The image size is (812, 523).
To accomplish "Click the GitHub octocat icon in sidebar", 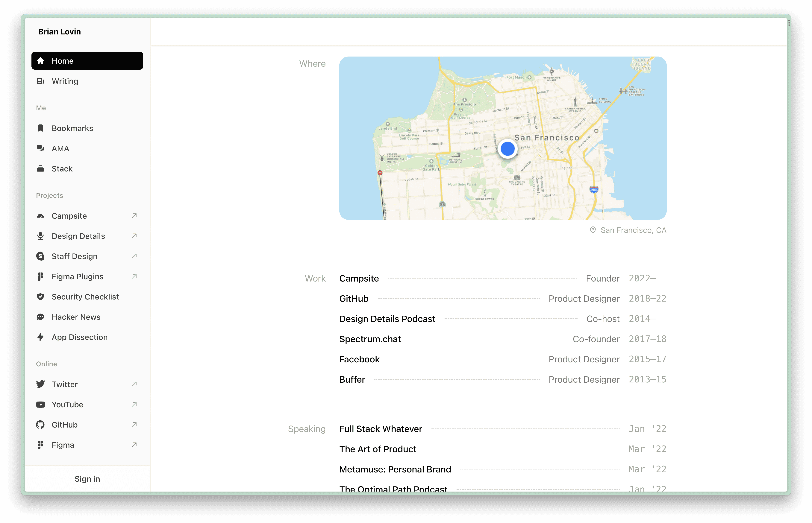I will coord(40,425).
